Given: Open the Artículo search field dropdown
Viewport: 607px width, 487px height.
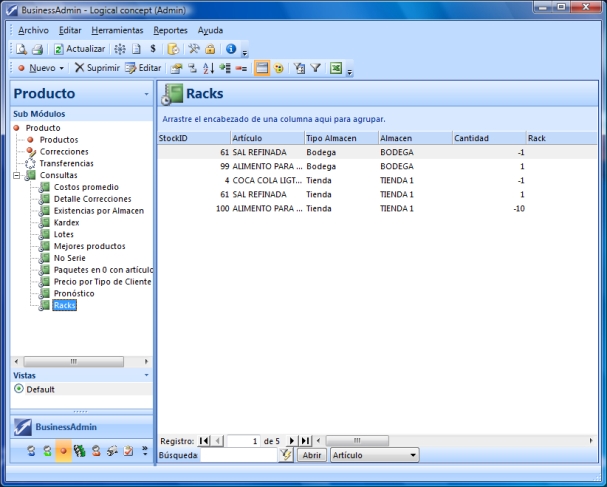Looking at the screenshot, I should 414,455.
